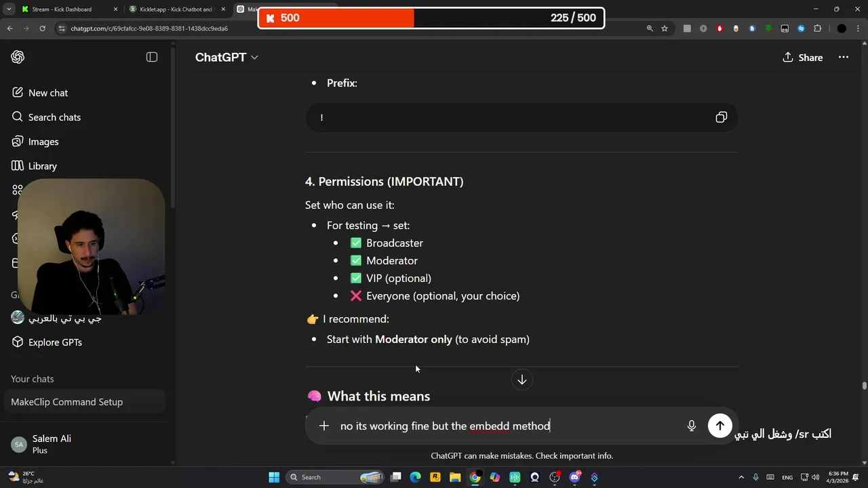Image resolution: width=868 pixels, height=488 pixels.
Task: Click the taskbar Search box
Action: (336, 477)
